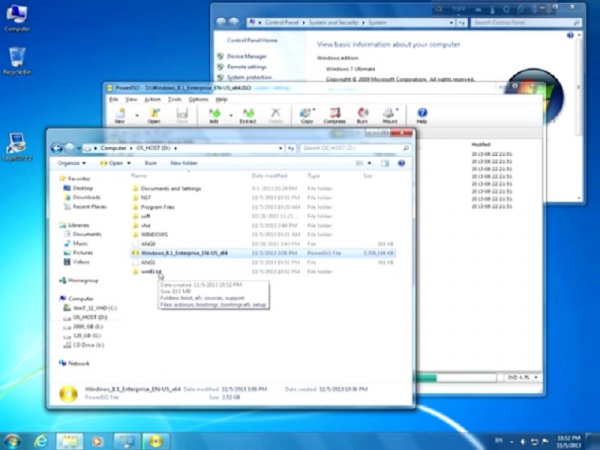Click the Save icon in PowerISO toolbar

[x=182, y=115]
